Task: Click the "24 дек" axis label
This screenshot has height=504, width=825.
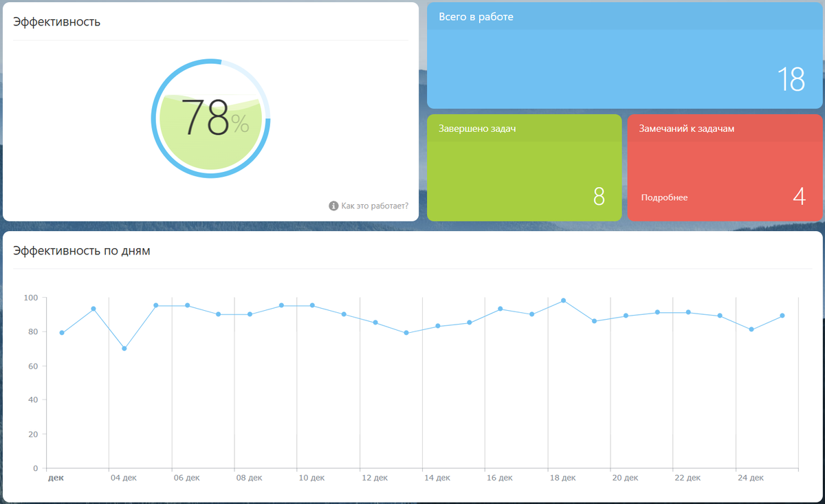Action: (751, 477)
